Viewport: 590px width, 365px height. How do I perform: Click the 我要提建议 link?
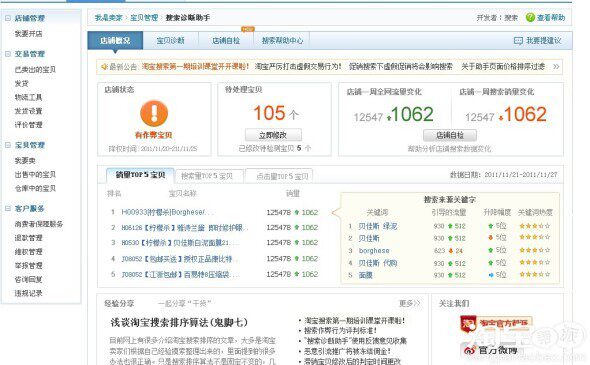[544, 41]
